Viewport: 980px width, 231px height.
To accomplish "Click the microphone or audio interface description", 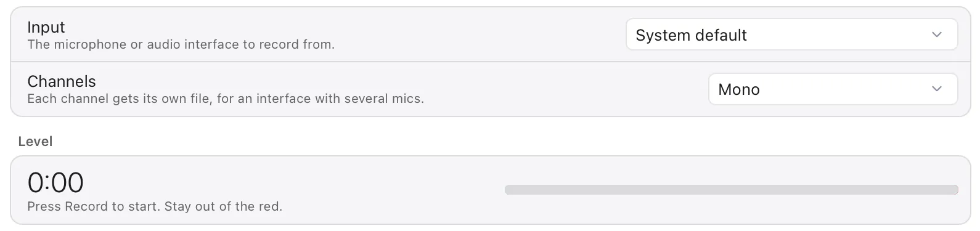I will [x=181, y=44].
